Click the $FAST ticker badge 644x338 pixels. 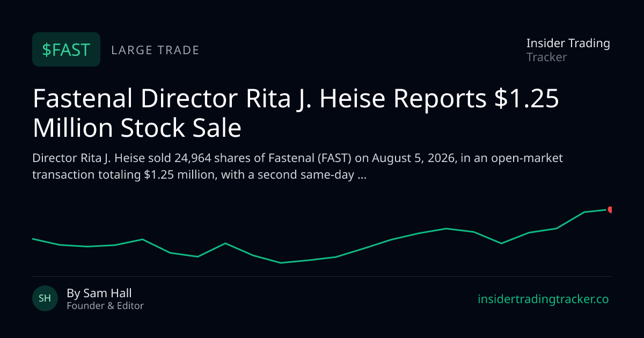(66, 49)
